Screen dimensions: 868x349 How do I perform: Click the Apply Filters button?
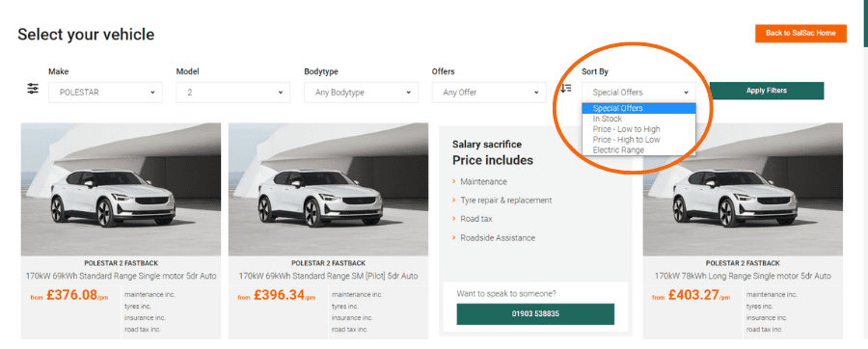(x=767, y=91)
